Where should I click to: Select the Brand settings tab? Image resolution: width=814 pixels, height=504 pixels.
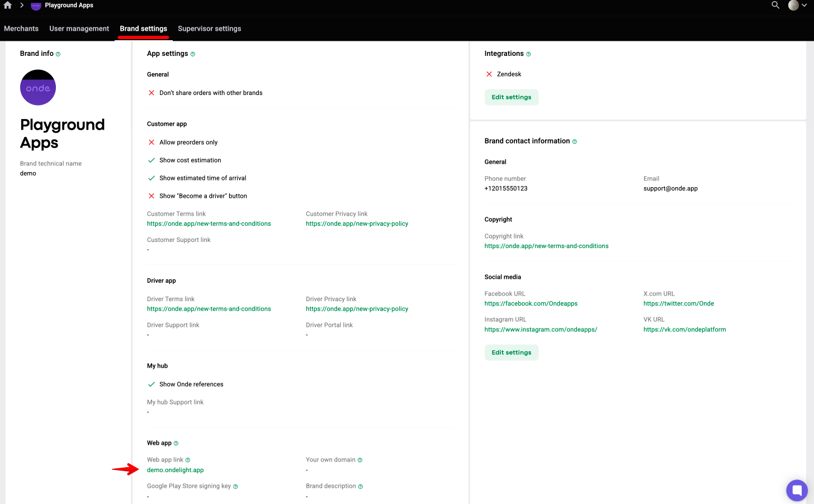pos(143,28)
